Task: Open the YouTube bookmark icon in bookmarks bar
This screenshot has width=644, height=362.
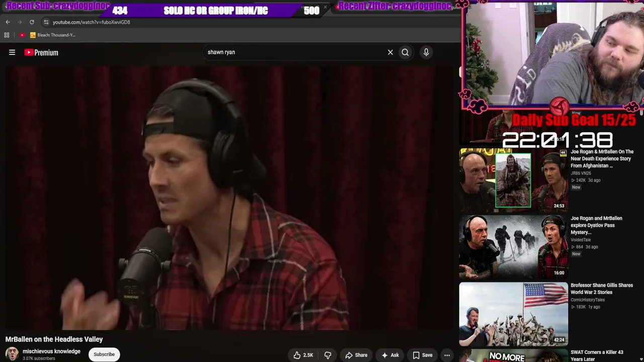Action: click(x=22, y=35)
